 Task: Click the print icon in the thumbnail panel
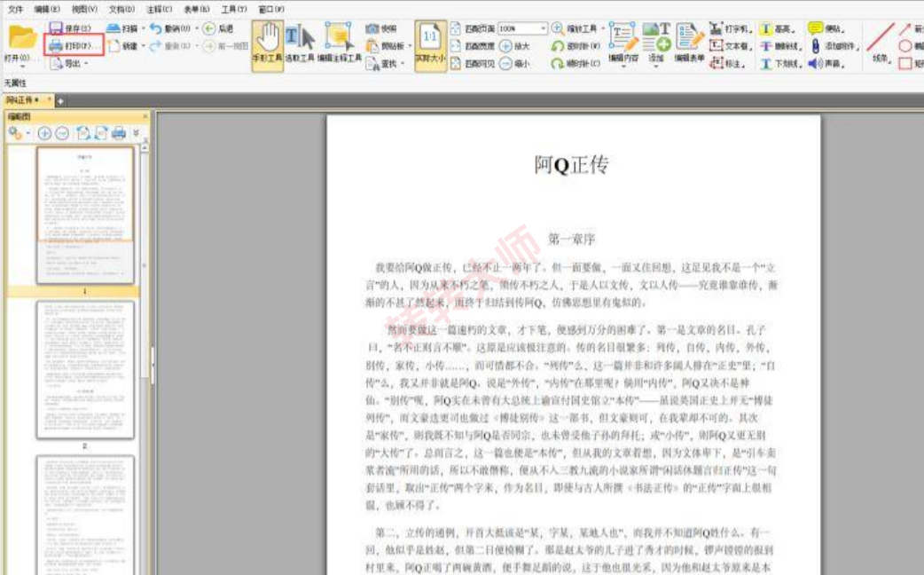coord(119,133)
